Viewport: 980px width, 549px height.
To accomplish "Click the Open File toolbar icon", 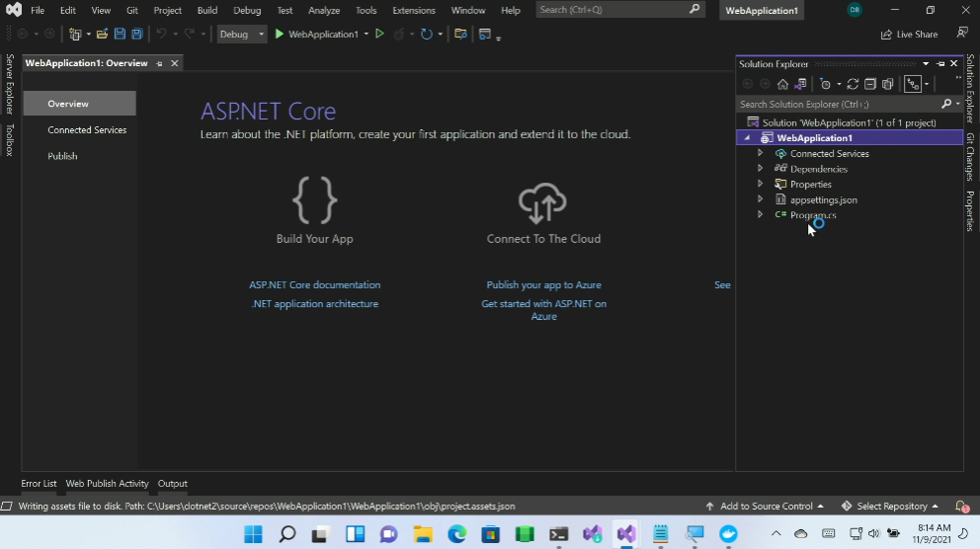I will pos(101,34).
